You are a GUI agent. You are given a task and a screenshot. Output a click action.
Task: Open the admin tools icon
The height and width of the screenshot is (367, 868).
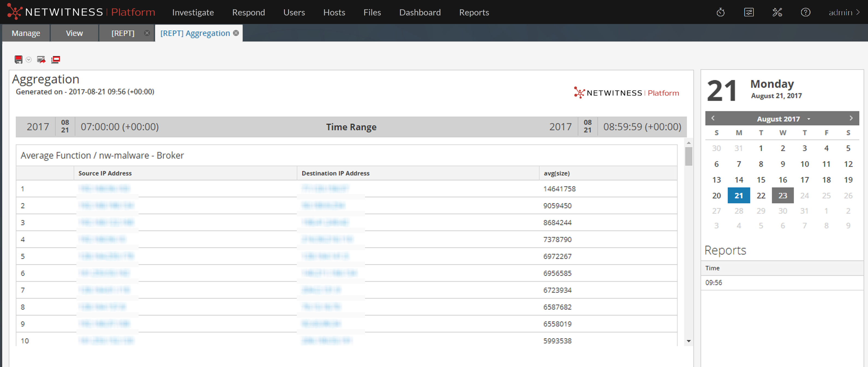(x=777, y=13)
